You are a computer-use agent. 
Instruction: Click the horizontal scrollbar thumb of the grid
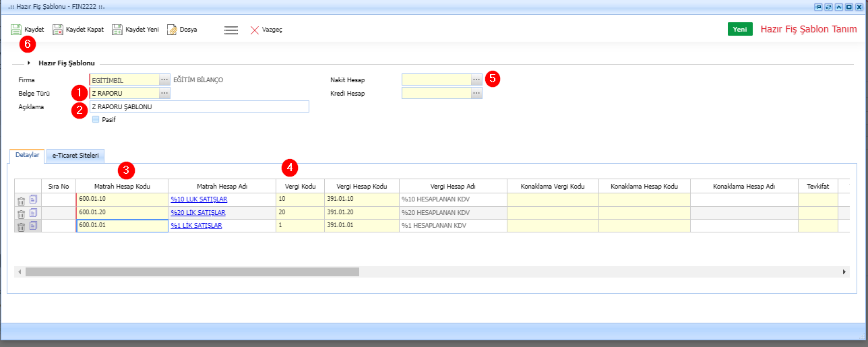pos(192,272)
